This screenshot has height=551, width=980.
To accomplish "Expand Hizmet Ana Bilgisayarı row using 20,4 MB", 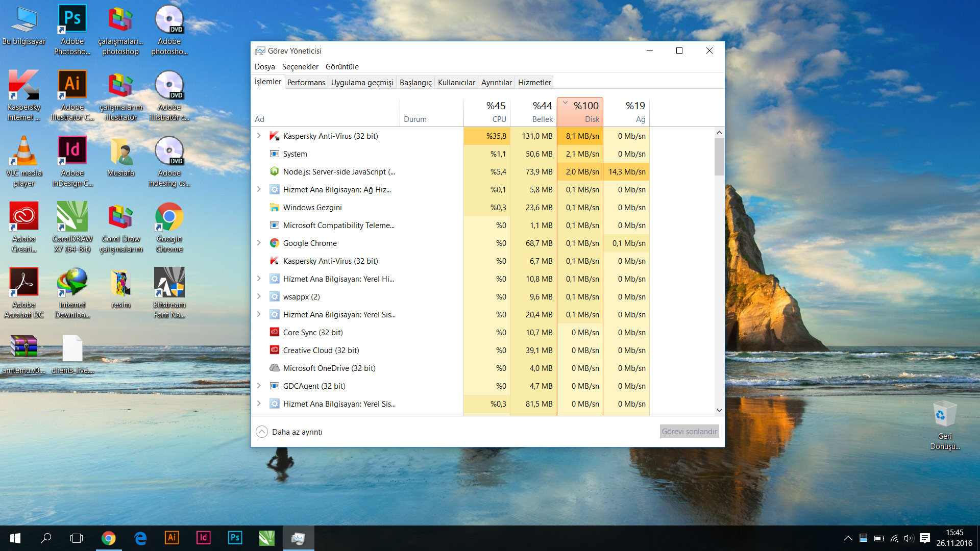I will pyautogui.click(x=259, y=314).
